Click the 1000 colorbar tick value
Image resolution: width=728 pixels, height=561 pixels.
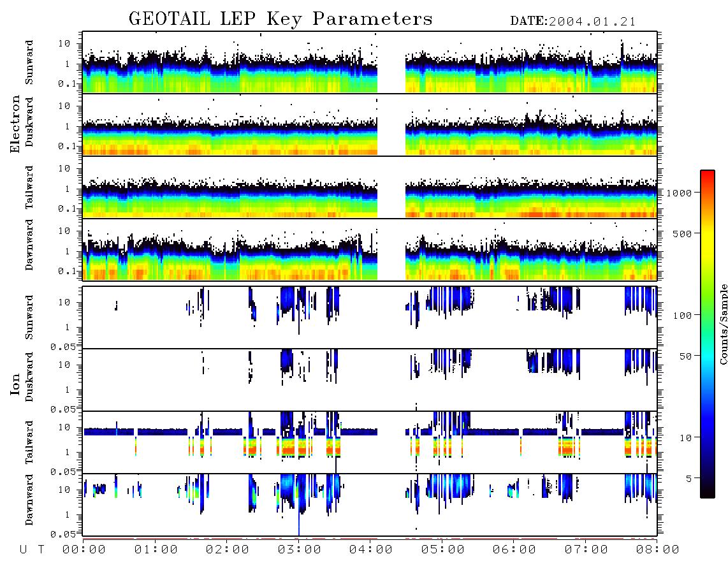point(680,193)
